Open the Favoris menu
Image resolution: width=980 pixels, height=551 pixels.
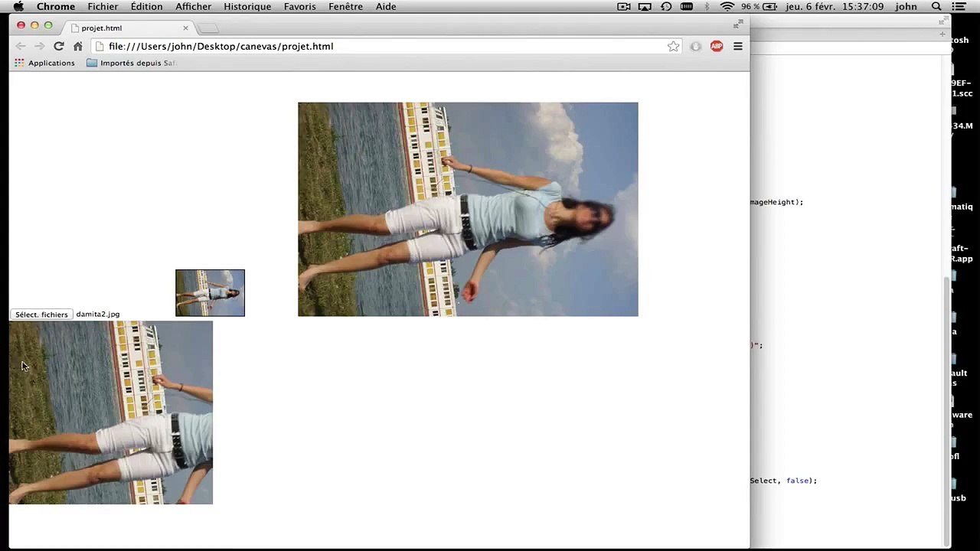[299, 7]
